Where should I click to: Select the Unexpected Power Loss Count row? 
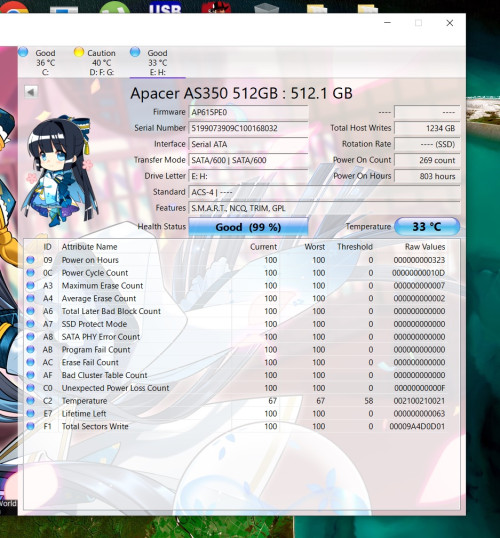point(236,388)
